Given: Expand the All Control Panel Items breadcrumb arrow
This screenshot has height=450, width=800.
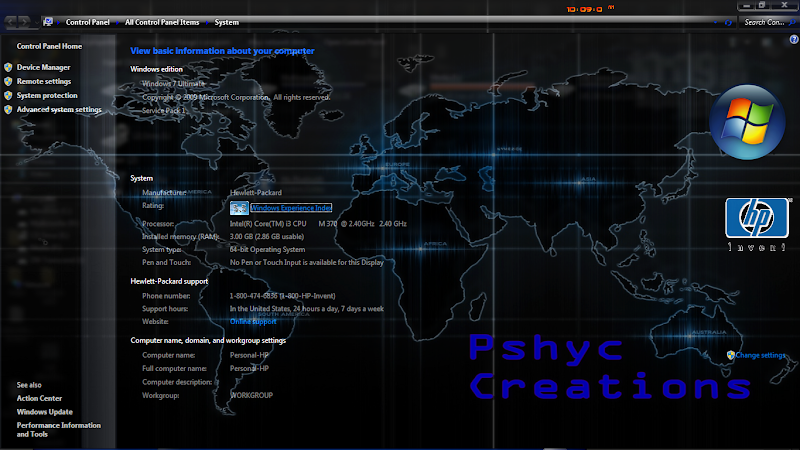Looking at the screenshot, I should click(x=207, y=22).
